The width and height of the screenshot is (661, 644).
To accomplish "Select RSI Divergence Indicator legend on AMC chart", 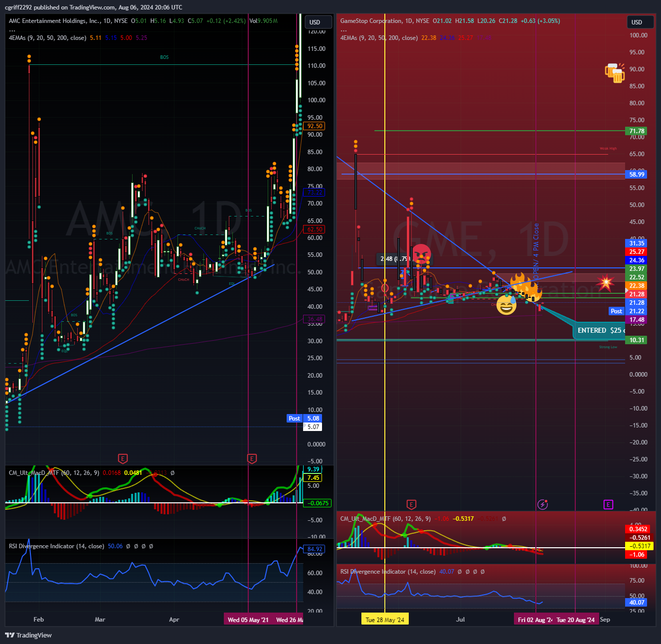I will pyautogui.click(x=56, y=546).
